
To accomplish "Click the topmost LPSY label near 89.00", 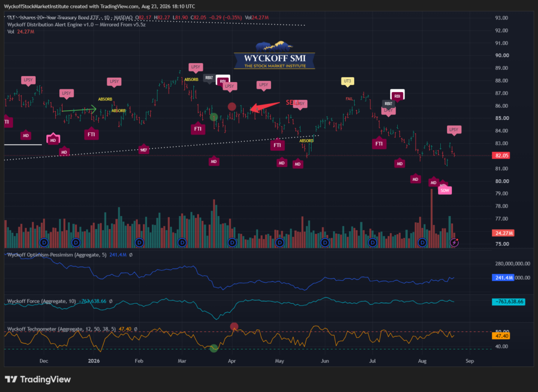I will 195,67.
